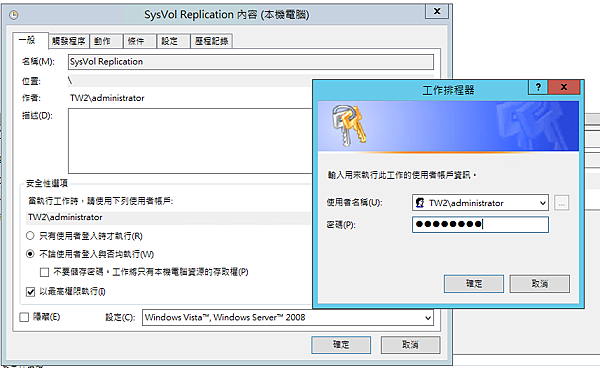Open help with the question mark button
The image size is (600, 368).
tap(538, 87)
